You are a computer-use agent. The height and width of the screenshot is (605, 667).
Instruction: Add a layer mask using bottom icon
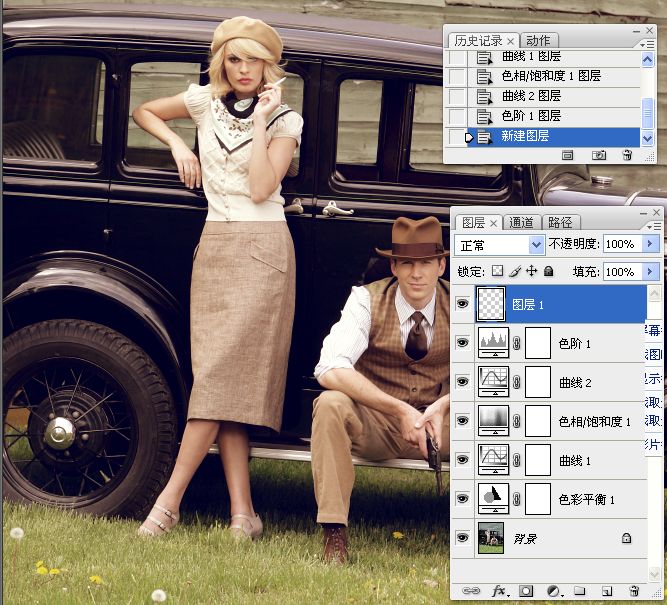coord(526,591)
